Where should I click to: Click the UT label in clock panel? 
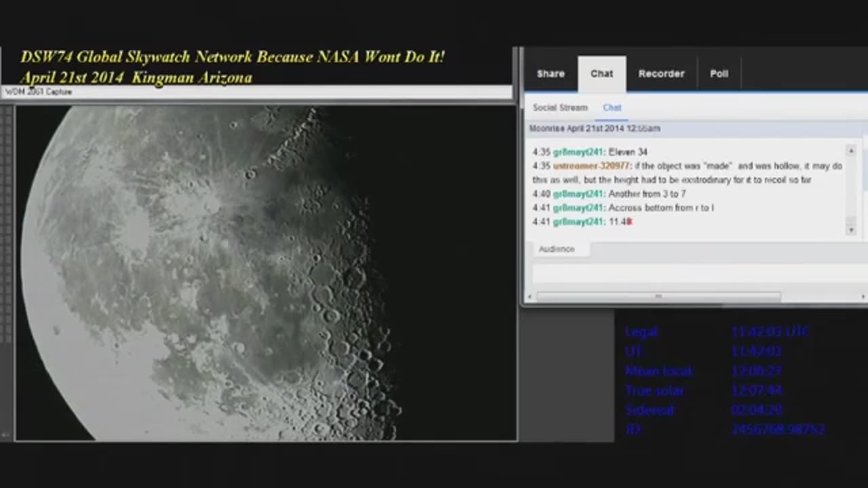634,352
